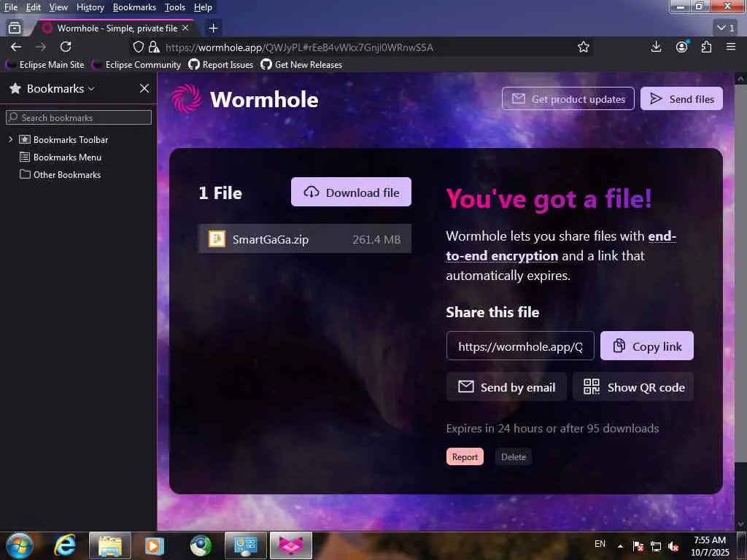Show hidden system tray icons
The image size is (747, 560).
pos(620,546)
